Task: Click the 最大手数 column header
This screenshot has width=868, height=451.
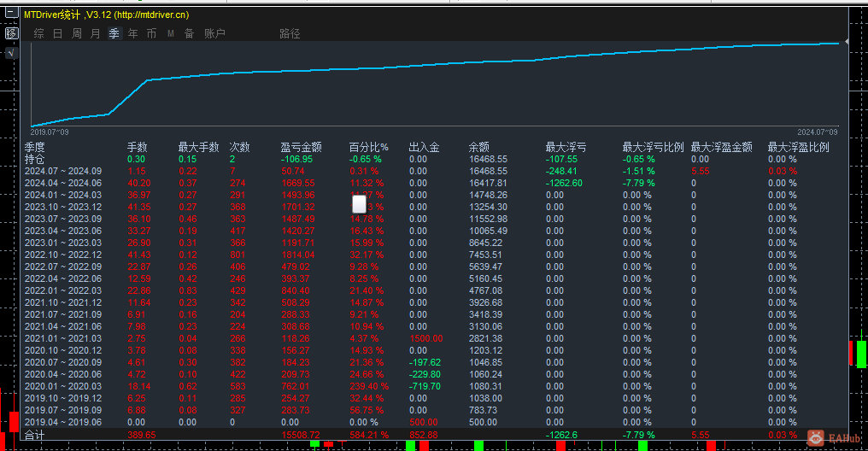Action: coord(199,147)
